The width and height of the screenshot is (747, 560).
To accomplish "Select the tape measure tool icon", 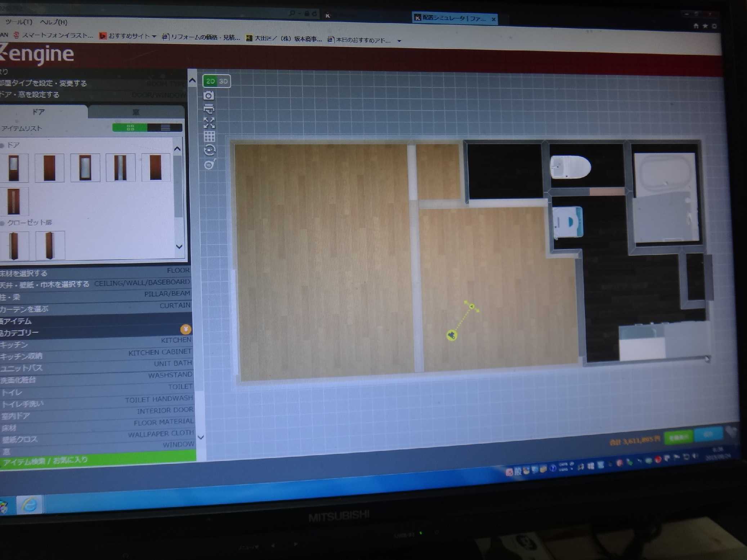I will [210, 164].
